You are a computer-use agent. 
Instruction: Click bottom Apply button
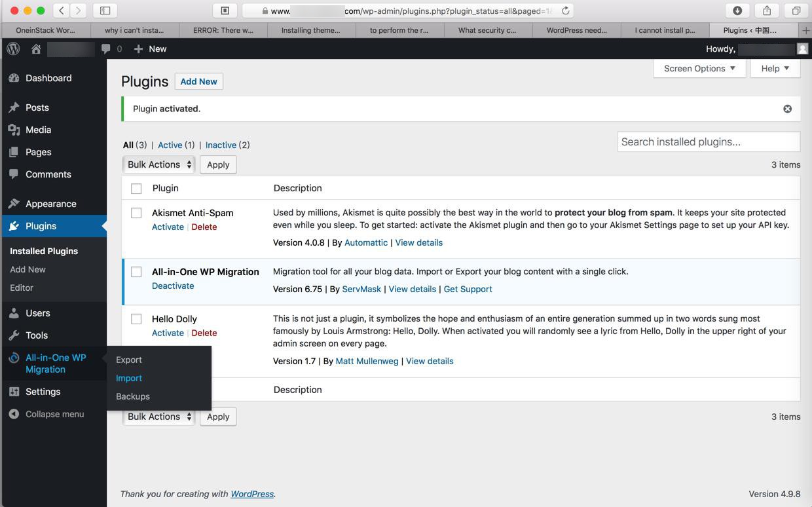[x=218, y=417]
